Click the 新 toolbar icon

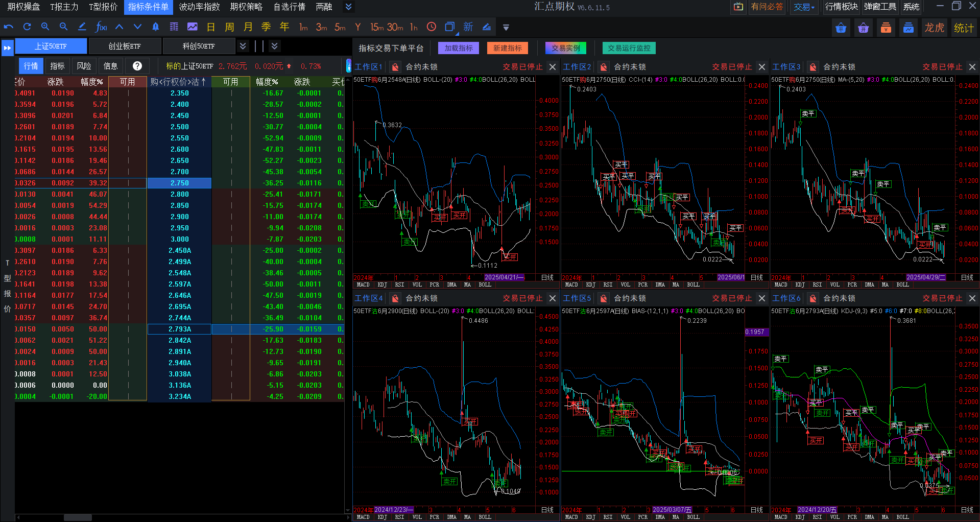[468, 27]
